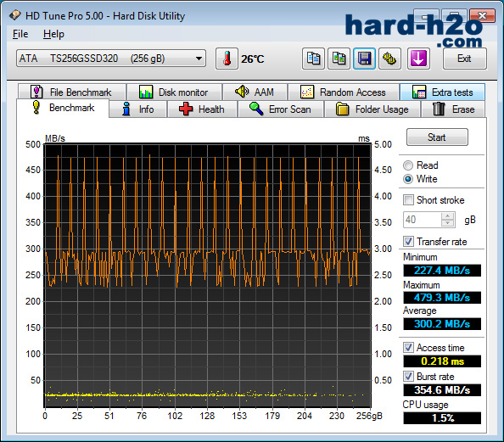Select the Read radio button
This screenshot has height=442, width=504.
408,165
